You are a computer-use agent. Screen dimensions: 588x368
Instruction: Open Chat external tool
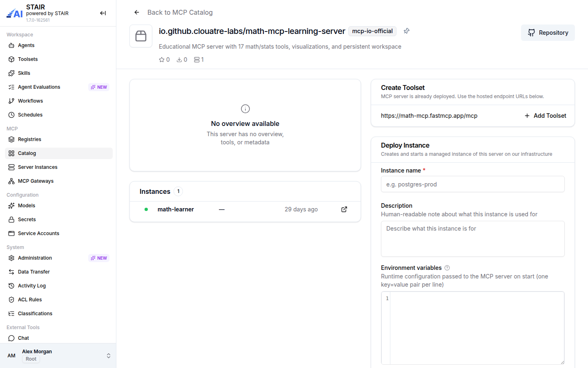[59, 338]
